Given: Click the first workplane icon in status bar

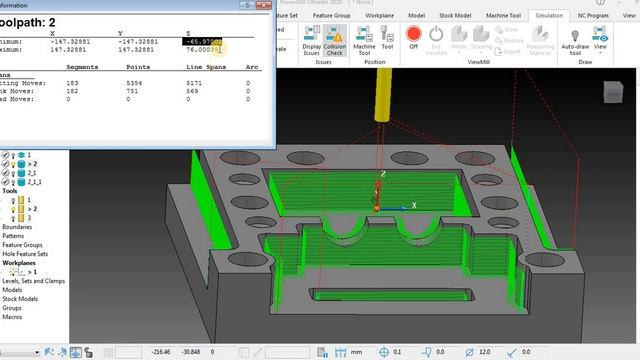Looking at the screenshot, I should point(49,352).
